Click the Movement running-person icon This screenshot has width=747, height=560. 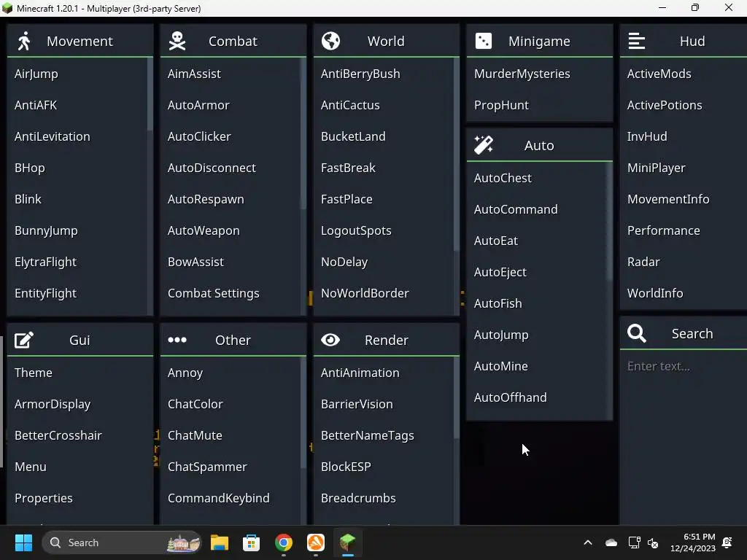tap(24, 41)
